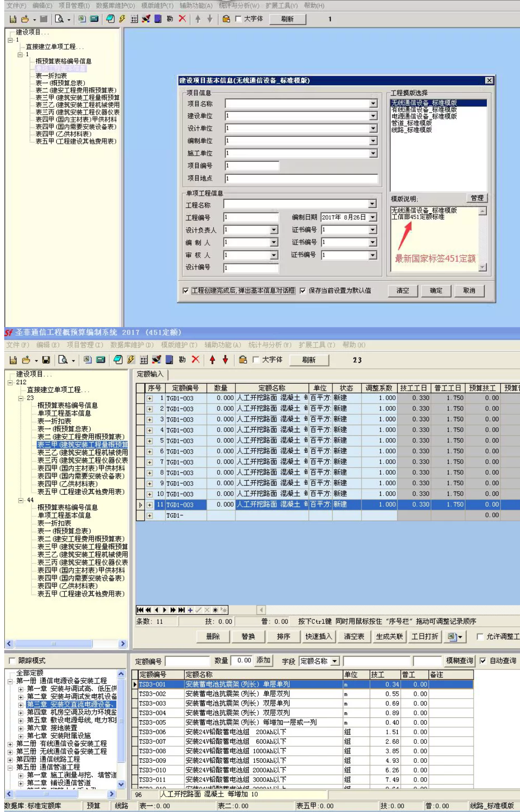Click the new file icon in the lower toolbar

tap(13, 360)
